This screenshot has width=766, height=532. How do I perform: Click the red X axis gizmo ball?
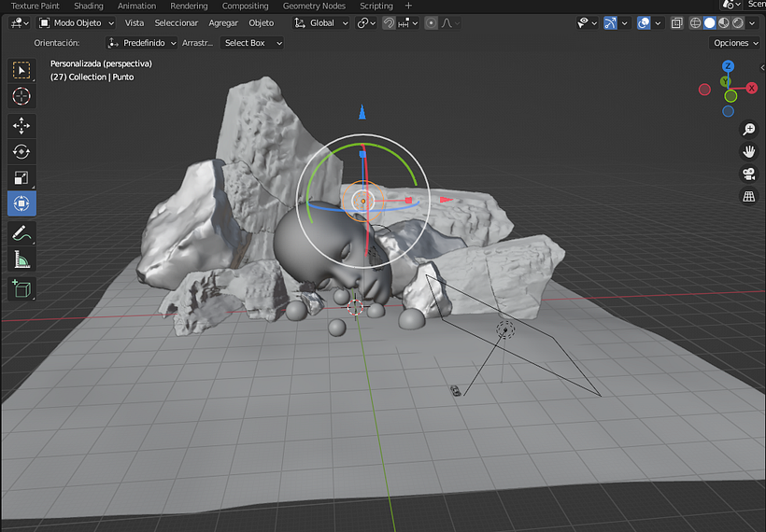(x=751, y=88)
